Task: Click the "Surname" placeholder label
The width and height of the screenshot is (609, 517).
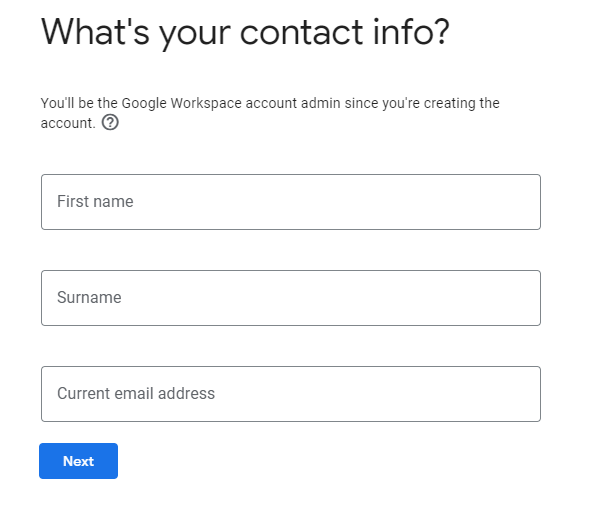Action: click(x=89, y=298)
